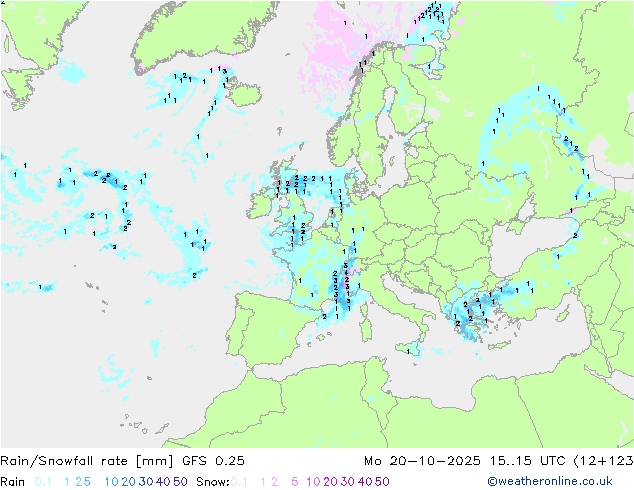The height and width of the screenshot is (490, 634).
Task: Select the magenta snow legend value 20
Action: coord(330,482)
